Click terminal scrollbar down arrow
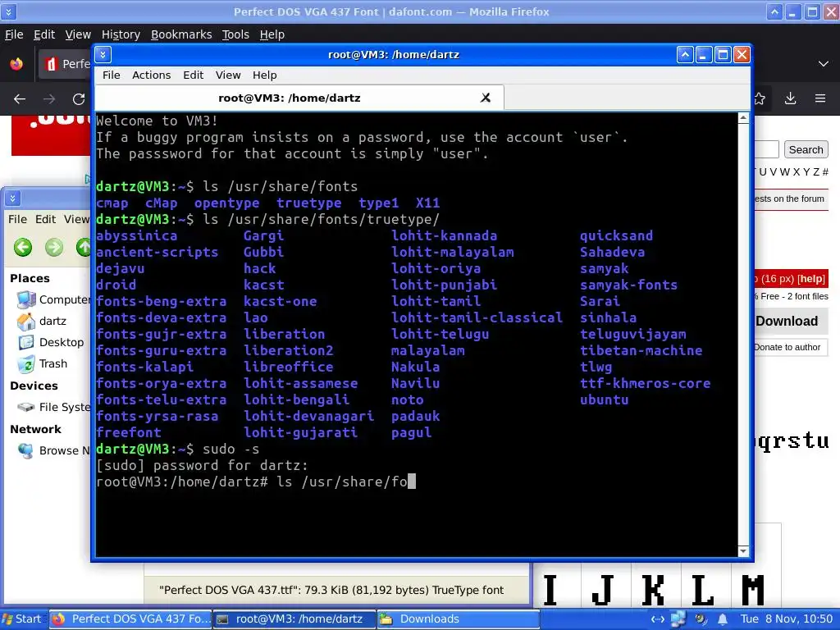 [x=743, y=551]
